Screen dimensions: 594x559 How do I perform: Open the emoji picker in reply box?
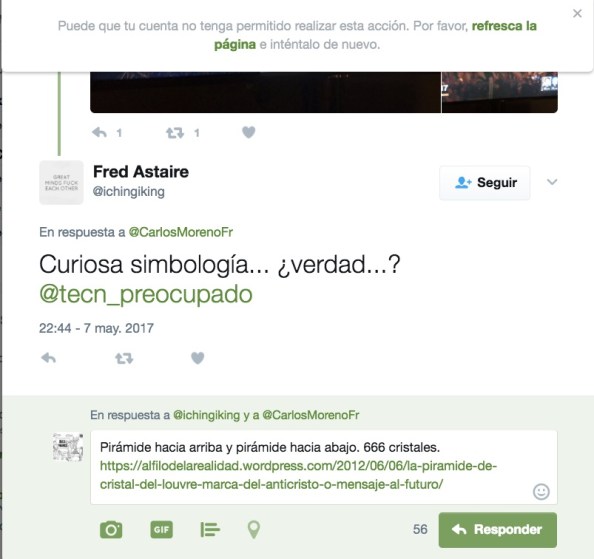(541, 492)
